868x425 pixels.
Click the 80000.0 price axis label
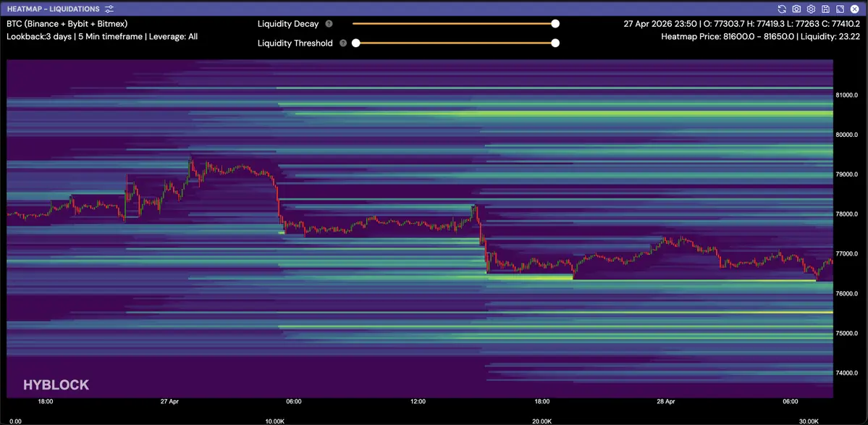(847, 135)
